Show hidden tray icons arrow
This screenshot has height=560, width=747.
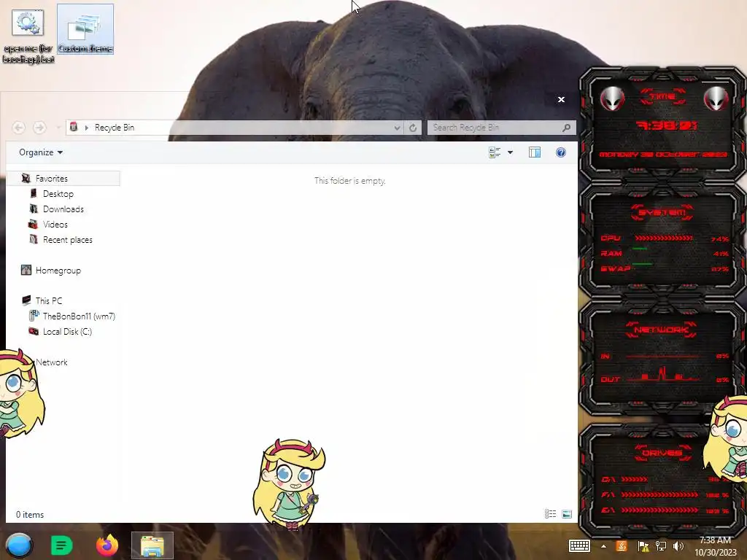pyautogui.click(x=603, y=546)
